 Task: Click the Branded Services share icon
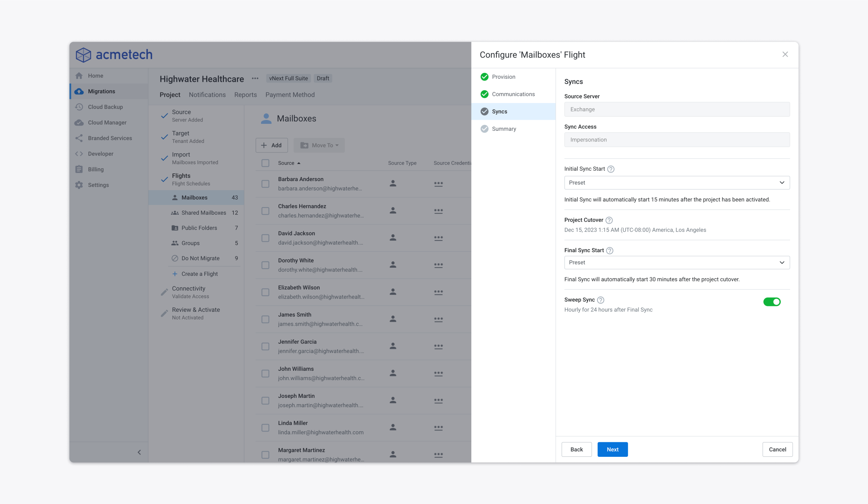(79, 138)
